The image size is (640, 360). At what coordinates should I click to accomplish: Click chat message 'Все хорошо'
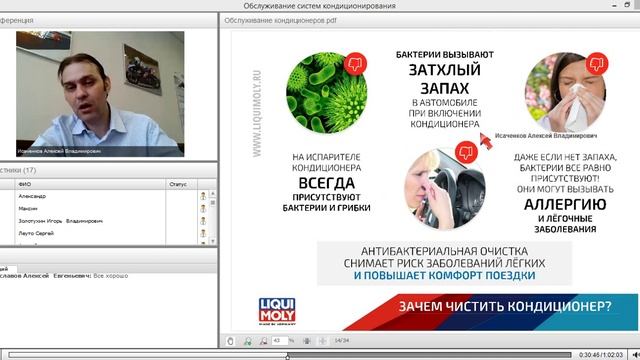(x=111, y=276)
